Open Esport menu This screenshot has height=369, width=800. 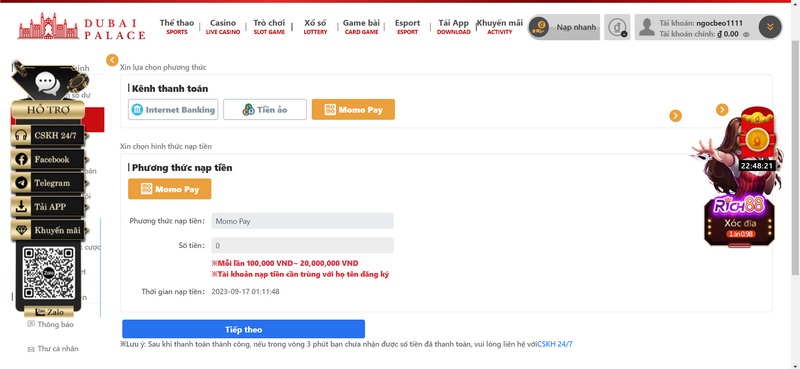407,27
